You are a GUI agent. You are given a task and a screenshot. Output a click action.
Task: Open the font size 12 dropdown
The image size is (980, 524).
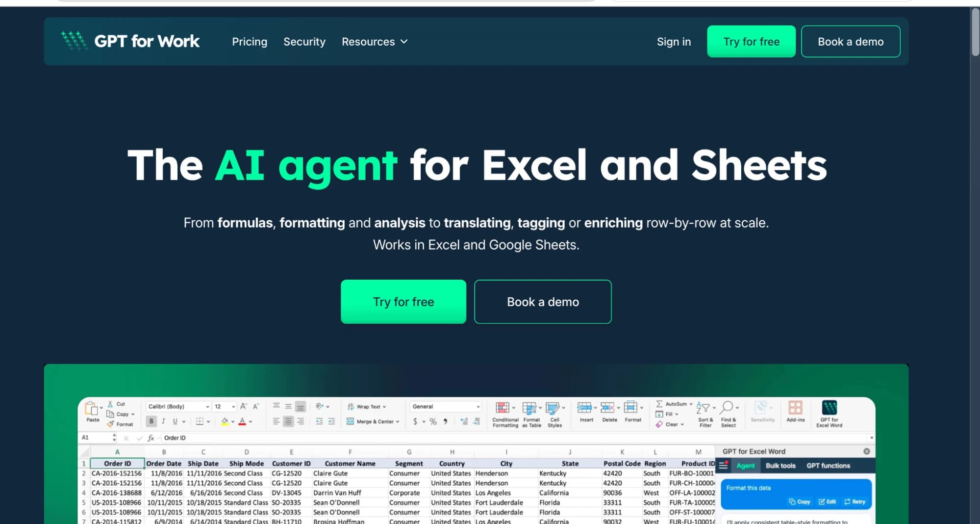[x=225, y=406]
